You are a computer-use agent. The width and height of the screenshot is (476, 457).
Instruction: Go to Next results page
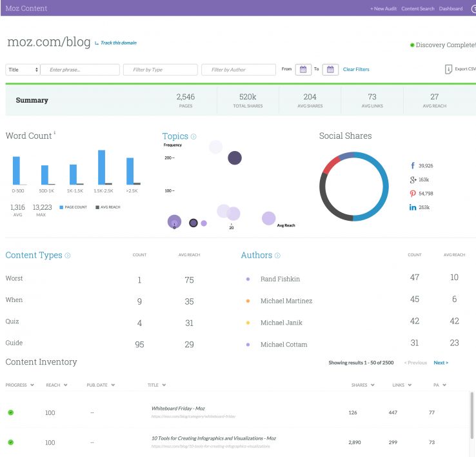pyautogui.click(x=441, y=363)
